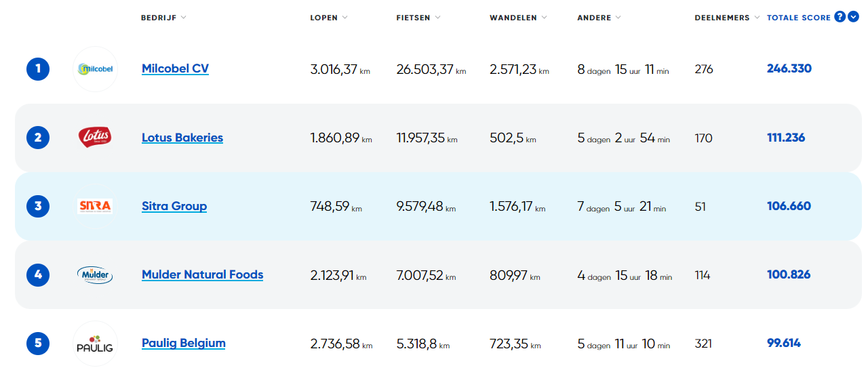
Task: Open the Mulder Natural Foods link
Action: click(202, 274)
